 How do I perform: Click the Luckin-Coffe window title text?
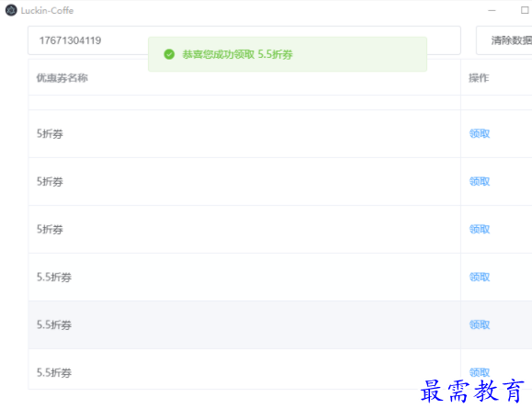click(x=47, y=10)
